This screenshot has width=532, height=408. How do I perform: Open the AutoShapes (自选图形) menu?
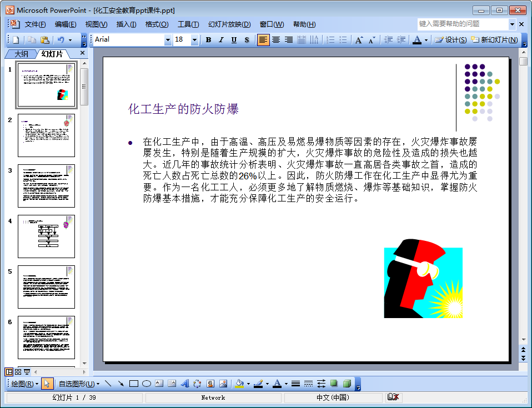point(79,384)
